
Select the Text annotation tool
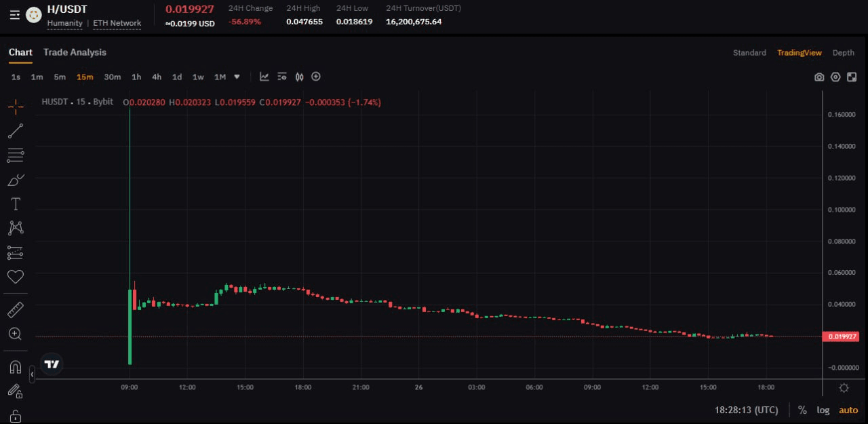coord(15,204)
